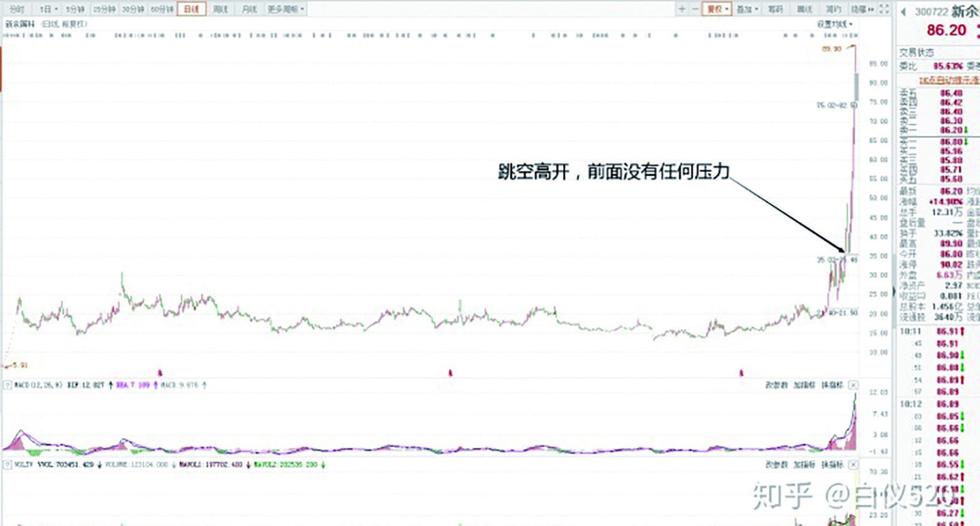Click the fullscreen chart icon on the toolbar

(x=883, y=9)
